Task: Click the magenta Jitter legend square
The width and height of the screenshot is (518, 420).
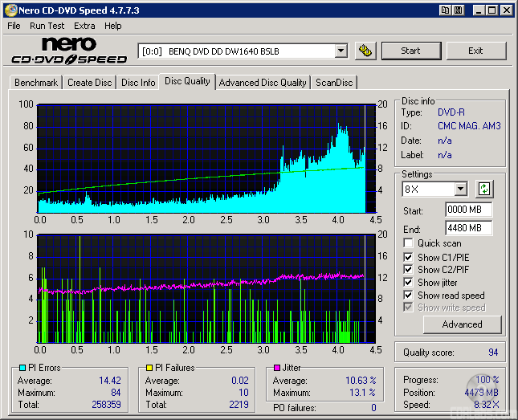Action: pyautogui.click(x=277, y=368)
